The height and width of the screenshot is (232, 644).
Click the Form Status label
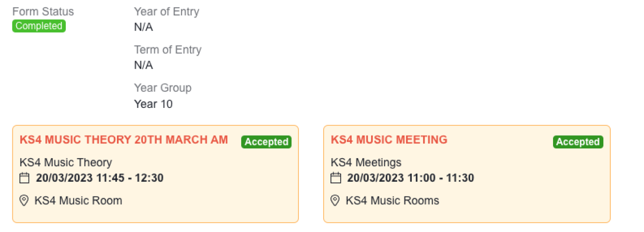click(x=43, y=12)
